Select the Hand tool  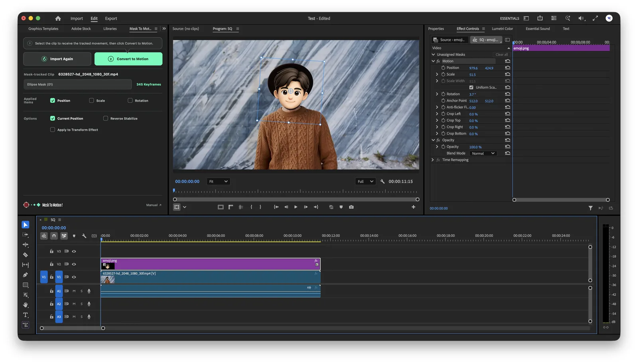26,305
